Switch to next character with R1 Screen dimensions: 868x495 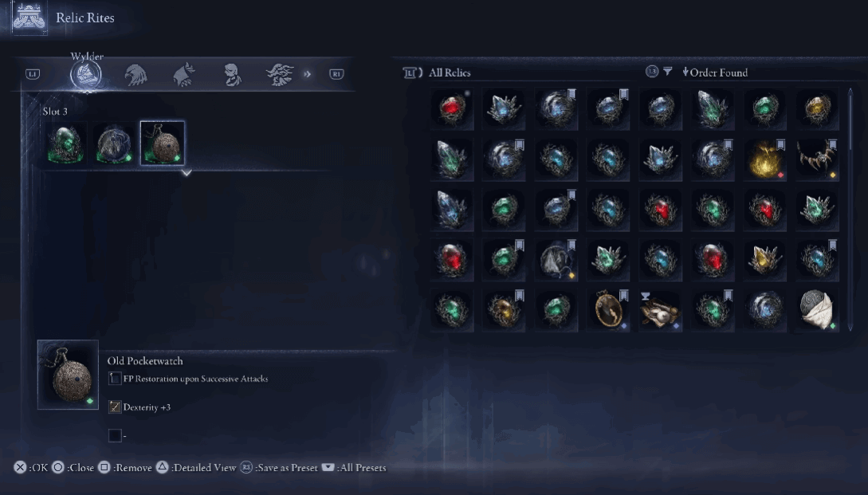[x=336, y=74]
